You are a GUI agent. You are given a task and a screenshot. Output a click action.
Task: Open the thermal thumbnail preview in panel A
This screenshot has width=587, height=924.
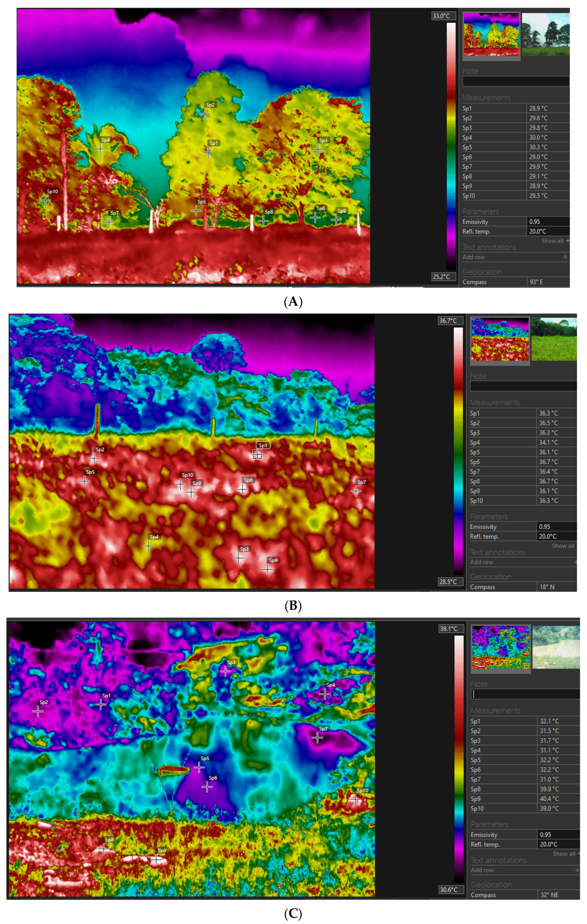pyautogui.click(x=491, y=35)
